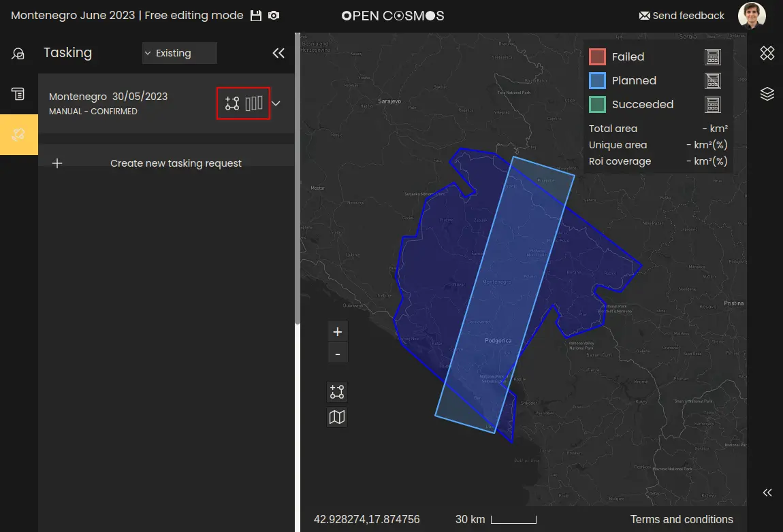Open the layers stack icon
783x532 pixels.
tap(767, 94)
